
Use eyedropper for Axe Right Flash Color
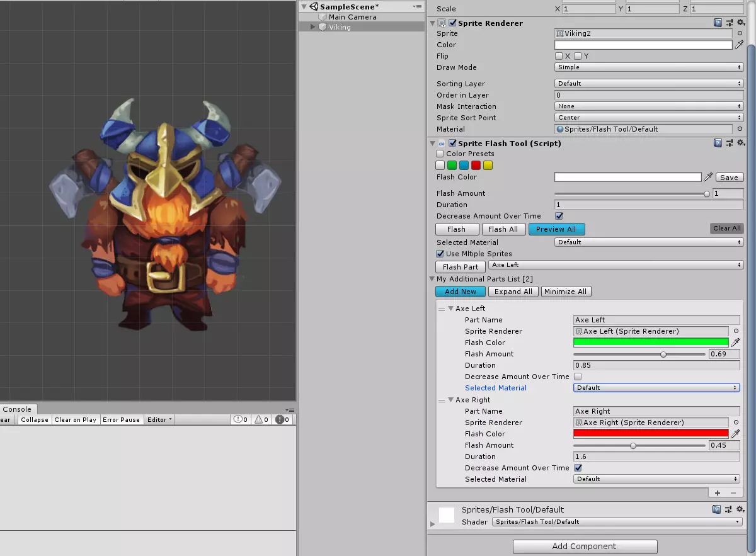tap(735, 434)
